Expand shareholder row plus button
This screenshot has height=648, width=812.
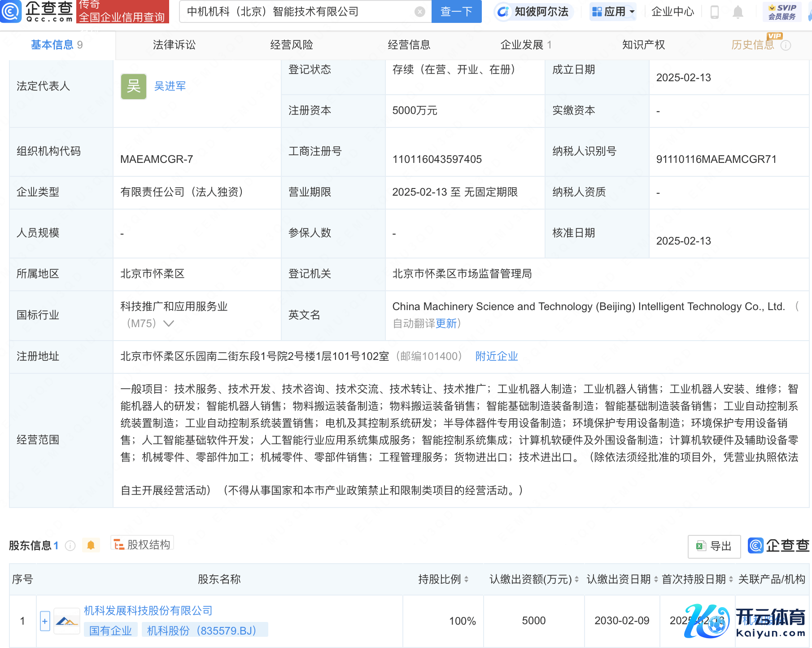coord(45,621)
